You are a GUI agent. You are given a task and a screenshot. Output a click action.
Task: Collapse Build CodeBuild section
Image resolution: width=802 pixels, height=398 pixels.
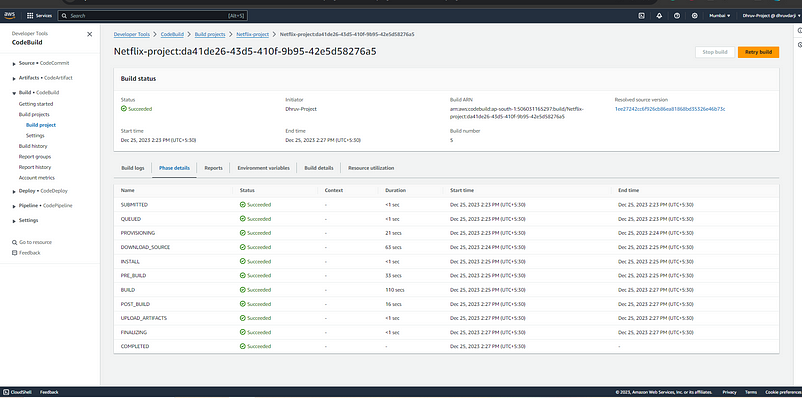[x=14, y=93]
